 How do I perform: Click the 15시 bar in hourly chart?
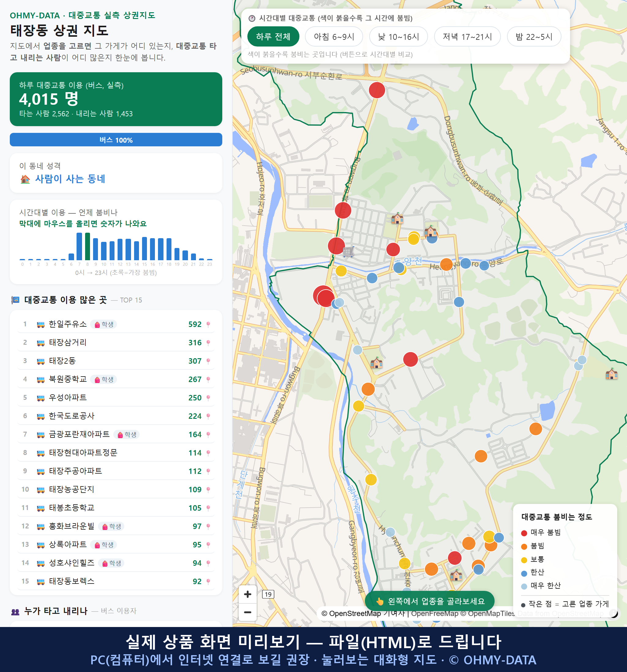coord(145,249)
